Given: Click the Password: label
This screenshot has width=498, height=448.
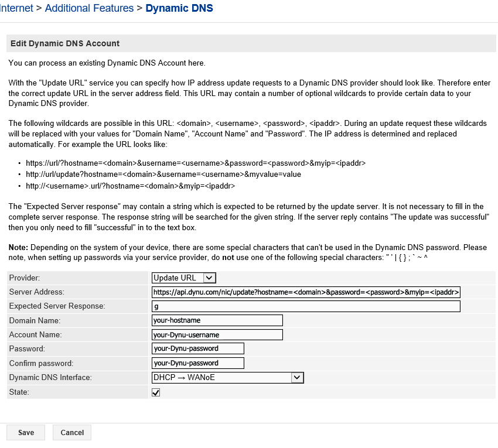Looking at the screenshot, I should tap(27, 348).
